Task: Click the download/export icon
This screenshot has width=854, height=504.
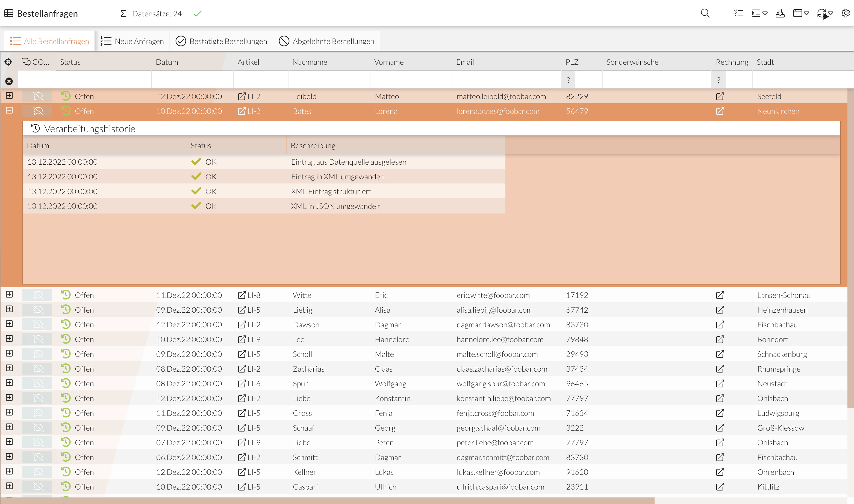Action: point(780,13)
